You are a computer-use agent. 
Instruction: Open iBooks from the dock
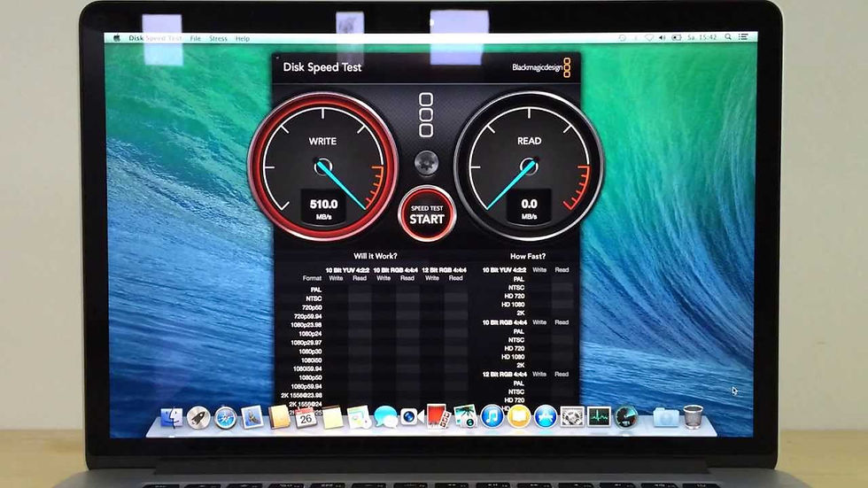pos(519,416)
